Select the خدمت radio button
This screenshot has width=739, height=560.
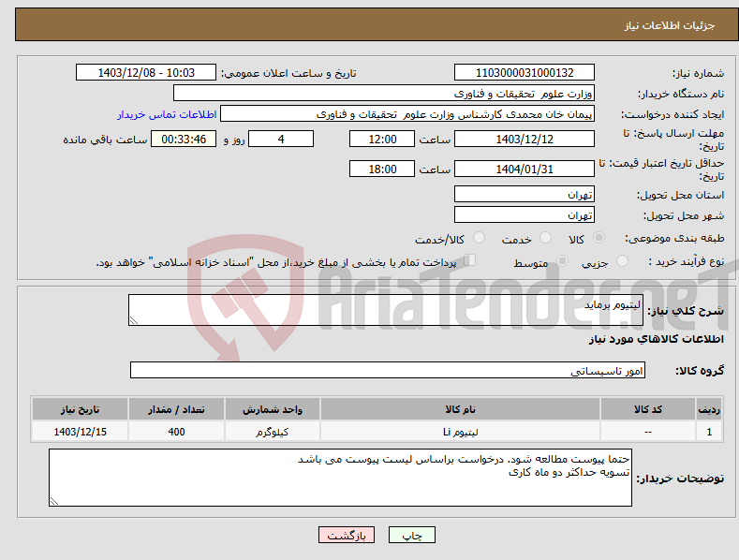click(x=545, y=238)
